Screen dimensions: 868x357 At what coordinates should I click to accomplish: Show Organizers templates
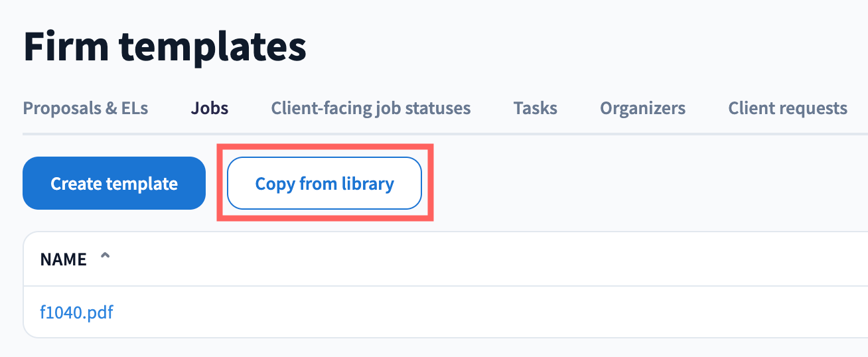(642, 108)
